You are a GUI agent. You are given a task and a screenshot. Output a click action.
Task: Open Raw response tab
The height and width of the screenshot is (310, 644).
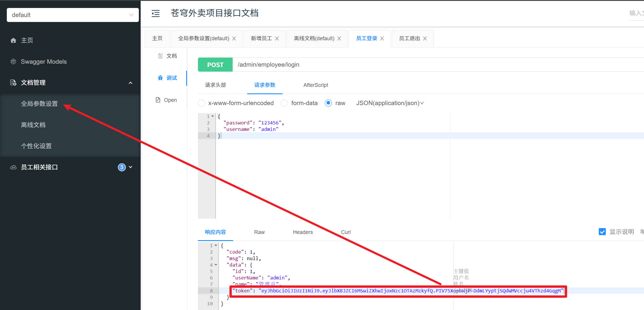pos(259,232)
